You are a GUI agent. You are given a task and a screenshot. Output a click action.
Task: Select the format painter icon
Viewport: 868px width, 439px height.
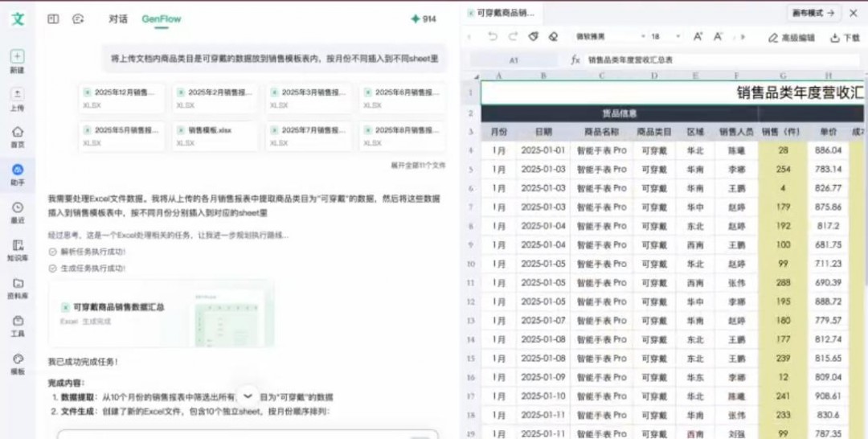(x=533, y=37)
